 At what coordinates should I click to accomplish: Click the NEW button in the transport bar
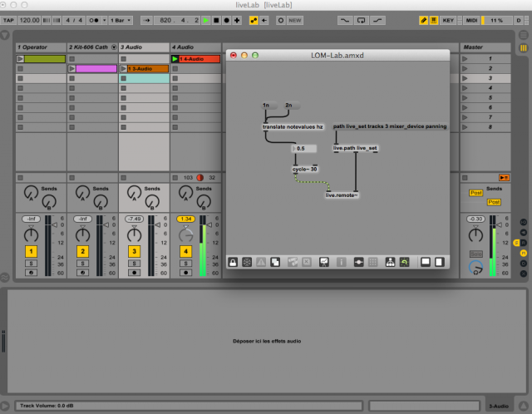click(x=295, y=18)
